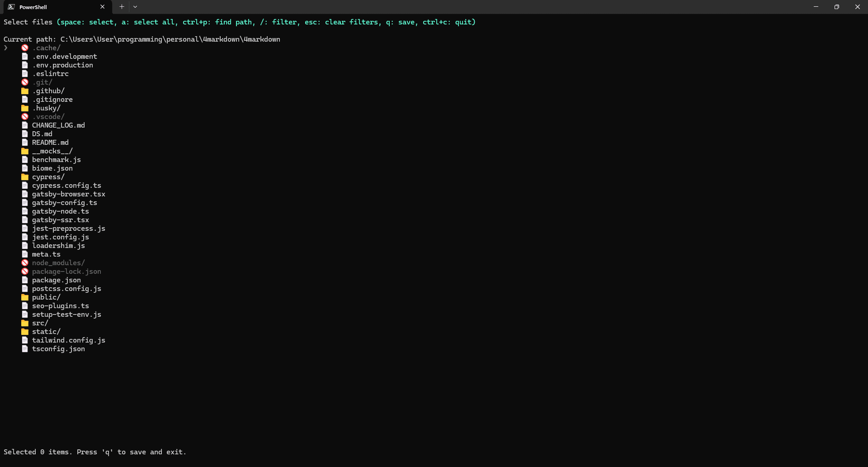Click the folder icon beside public/
Image resolution: width=868 pixels, height=467 pixels.
pyautogui.click(x=25, y=297)
